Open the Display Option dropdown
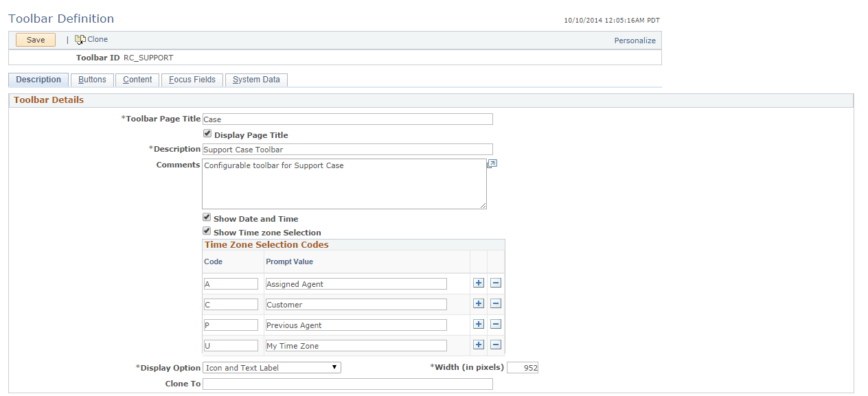The height and width of the screenshot is (396, 868). pyautogui.click(x=335, y=367)
